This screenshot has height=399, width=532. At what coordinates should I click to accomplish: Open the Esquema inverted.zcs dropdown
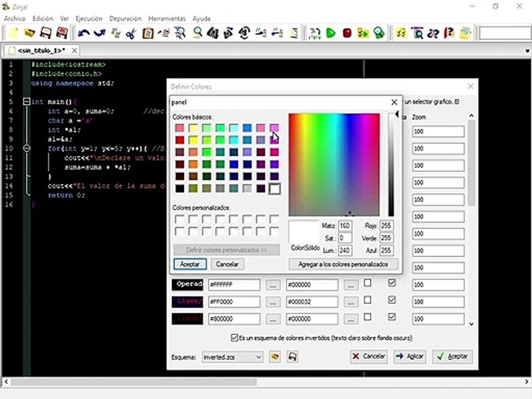232,357
